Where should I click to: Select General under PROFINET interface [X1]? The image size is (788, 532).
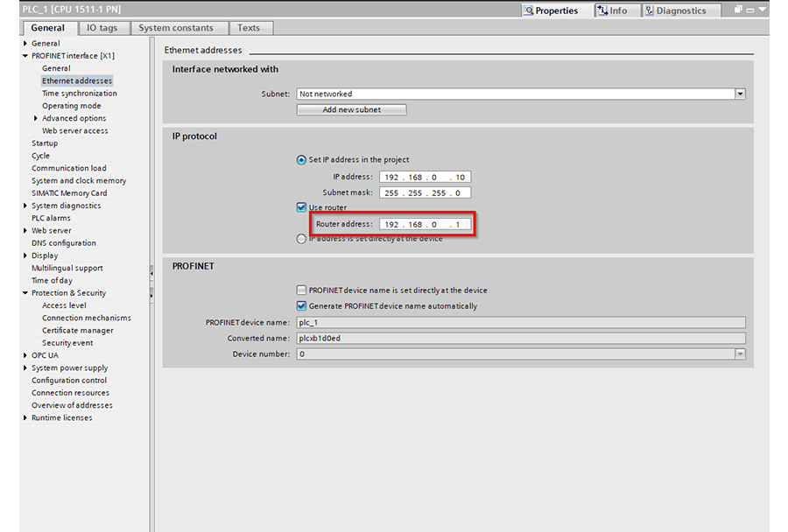56,68
